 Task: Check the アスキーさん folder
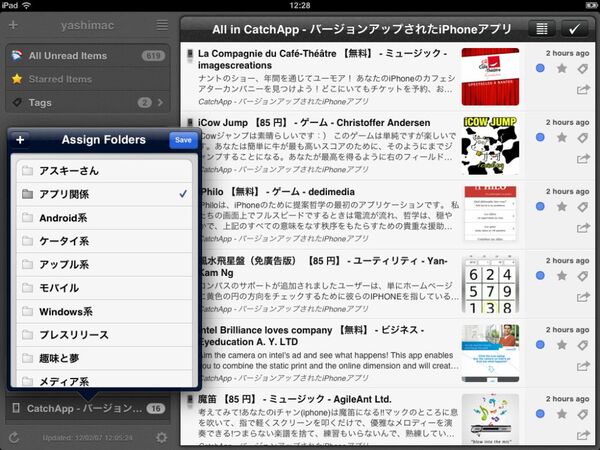tap(104, 171)
